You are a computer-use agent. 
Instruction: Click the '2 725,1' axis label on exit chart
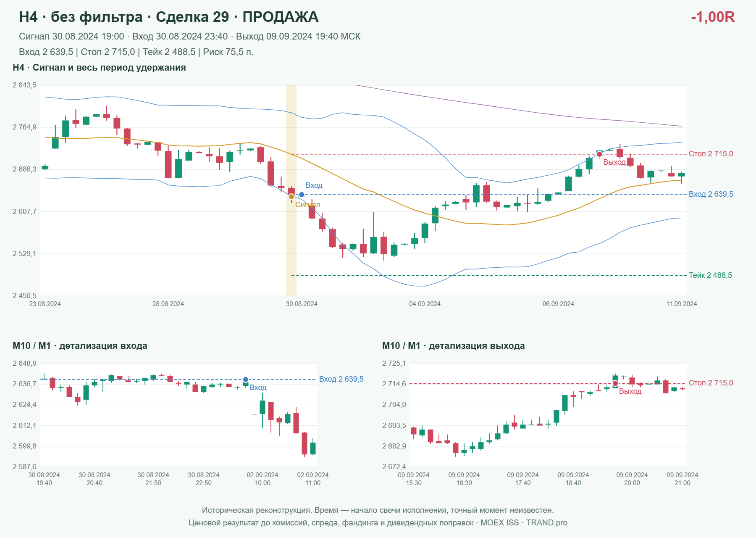(394, 364)
